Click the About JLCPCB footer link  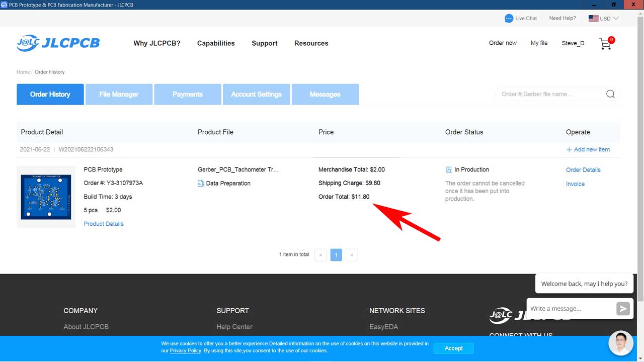pyautogui.click(x=86, y=327)
